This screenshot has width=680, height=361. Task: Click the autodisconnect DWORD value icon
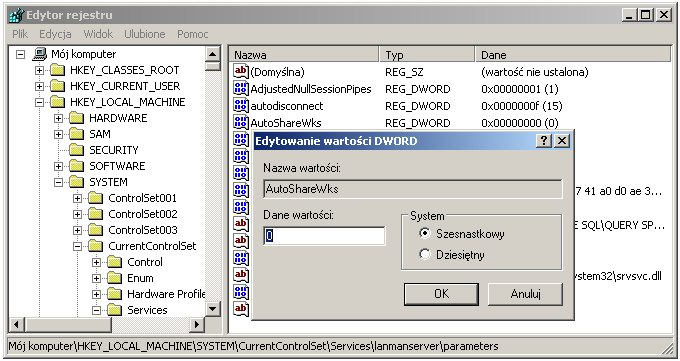[241, 105]
